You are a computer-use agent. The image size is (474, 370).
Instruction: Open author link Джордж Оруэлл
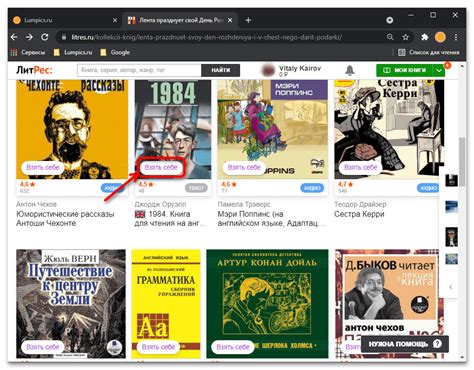pyautogui.click(x=160, y=204)
